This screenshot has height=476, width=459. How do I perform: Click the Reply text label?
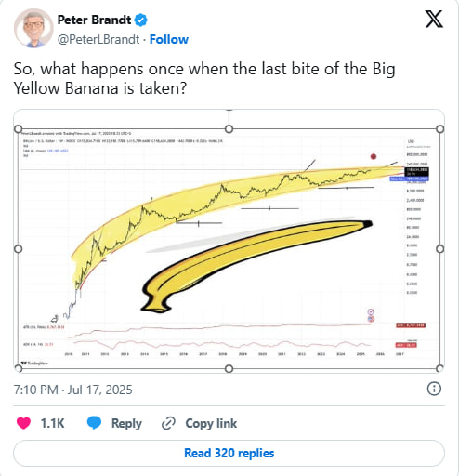point(126,423)
